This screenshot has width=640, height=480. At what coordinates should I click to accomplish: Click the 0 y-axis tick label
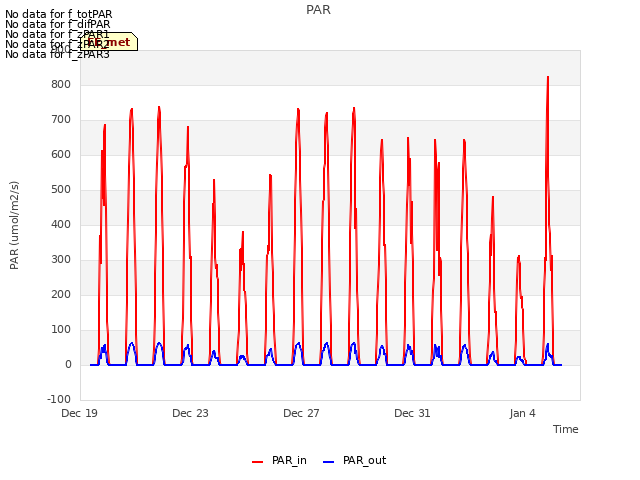[68, 365]
